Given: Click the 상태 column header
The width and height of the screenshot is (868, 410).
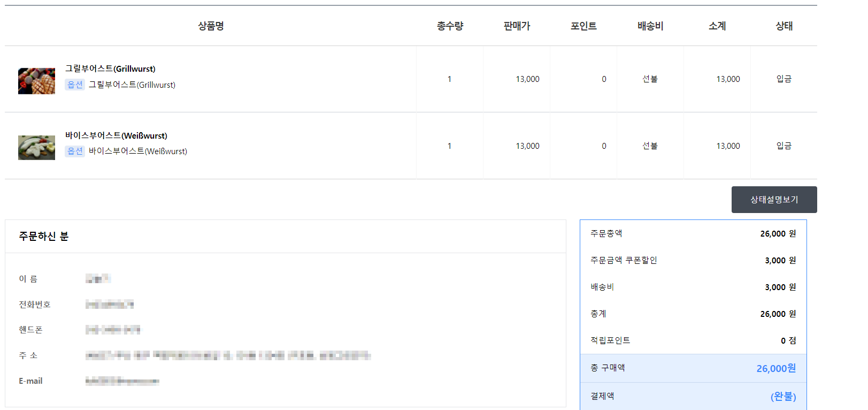Looking at the screenshot, I should pyautogui.click(x=784, y=26).
